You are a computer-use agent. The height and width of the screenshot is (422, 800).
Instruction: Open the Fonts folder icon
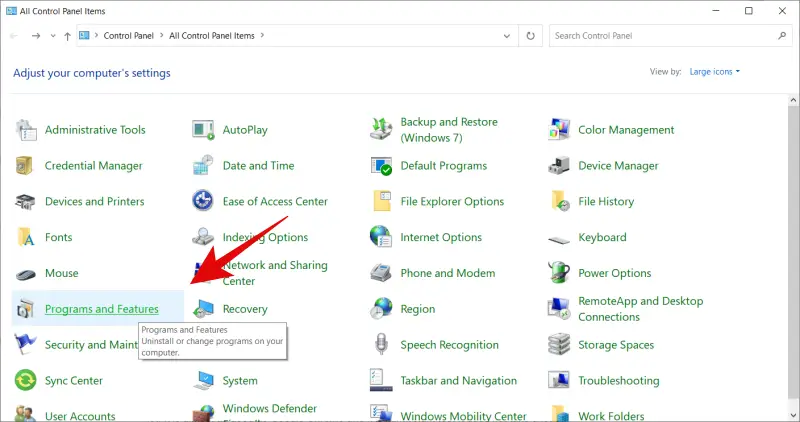coord(26,237)
